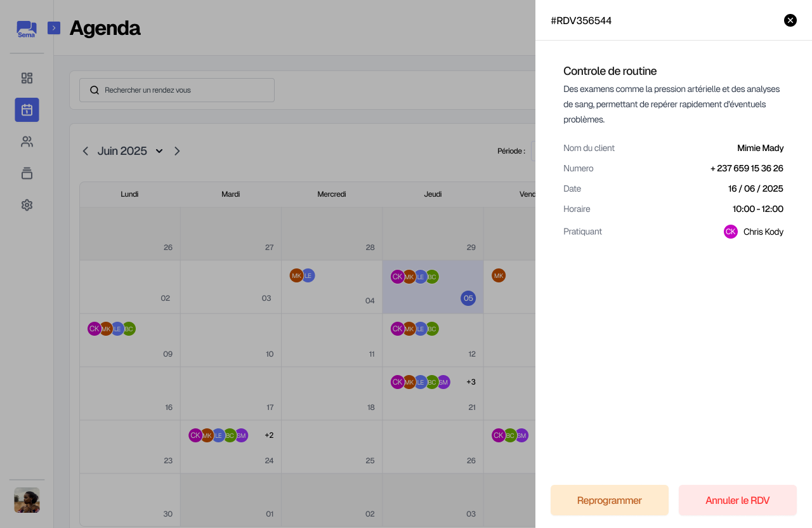This screenshot has width=812, height=528.
Task: Open the dashboard grid icon in sidebar
Action: 27,78
